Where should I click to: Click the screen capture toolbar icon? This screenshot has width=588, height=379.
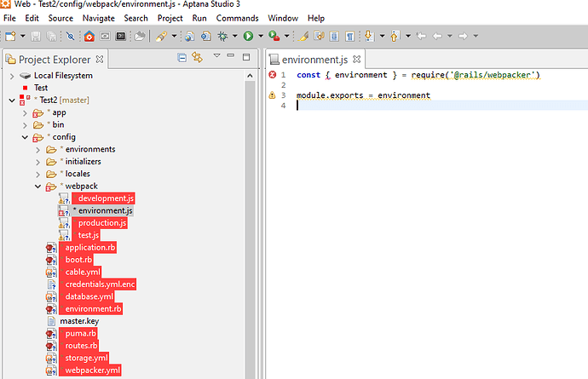(x=105, y=36)
